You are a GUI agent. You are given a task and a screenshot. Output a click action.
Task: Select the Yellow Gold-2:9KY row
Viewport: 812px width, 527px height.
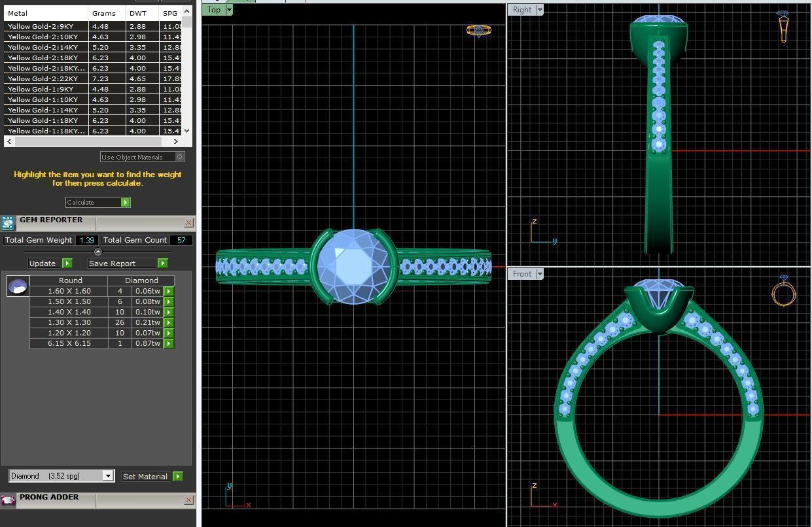pyautogui.click(x=93, y=26)
